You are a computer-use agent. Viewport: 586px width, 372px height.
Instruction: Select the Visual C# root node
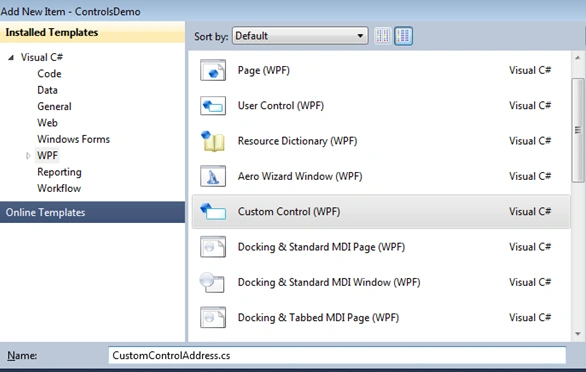coord(42,57)
